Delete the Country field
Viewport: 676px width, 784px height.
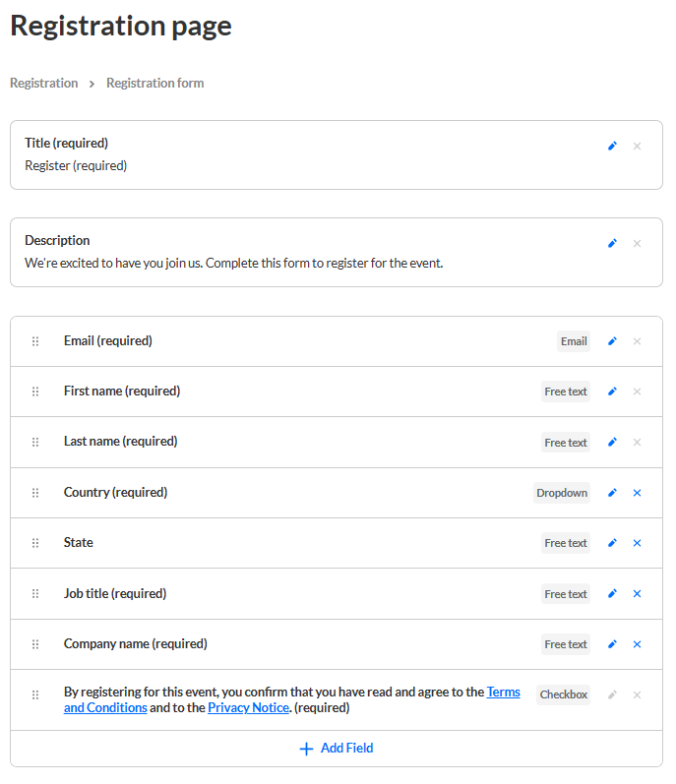pos(637,493)
